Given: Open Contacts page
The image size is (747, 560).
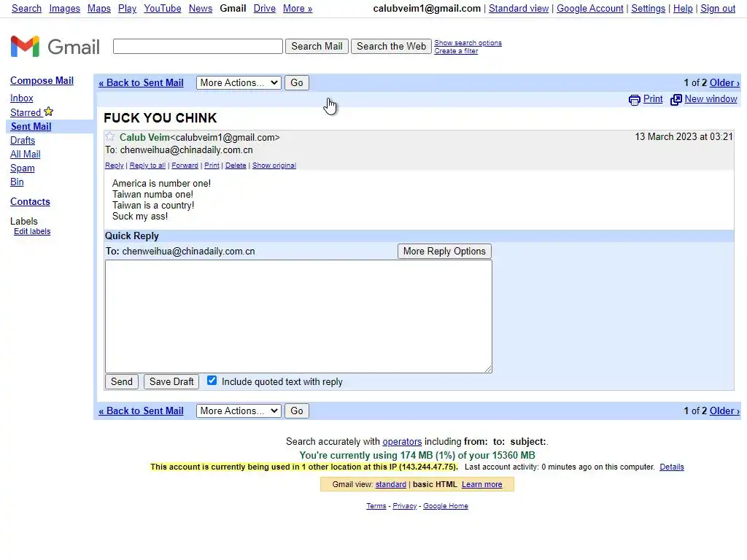Looking at the screenshot, I should pyautogui.click(x=30, y=202).
